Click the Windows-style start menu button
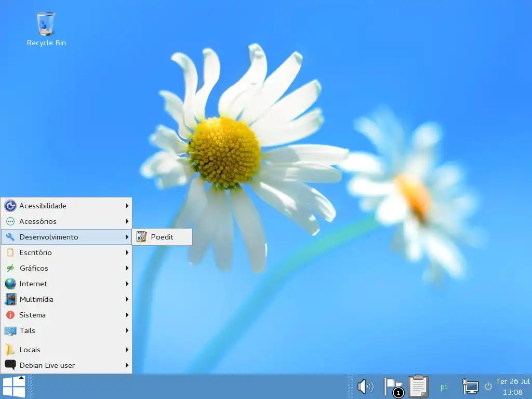This screenshot has height=399, width=532. point(14,387)
